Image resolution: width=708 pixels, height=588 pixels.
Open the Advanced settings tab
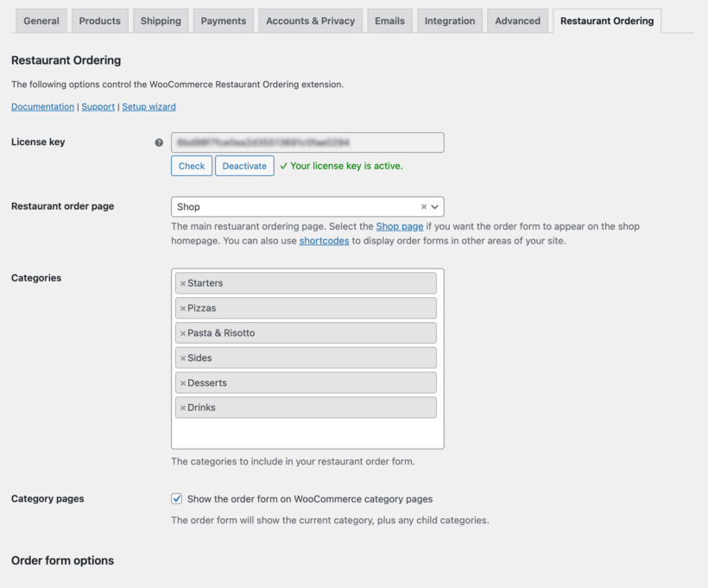(x=516, y=20)
